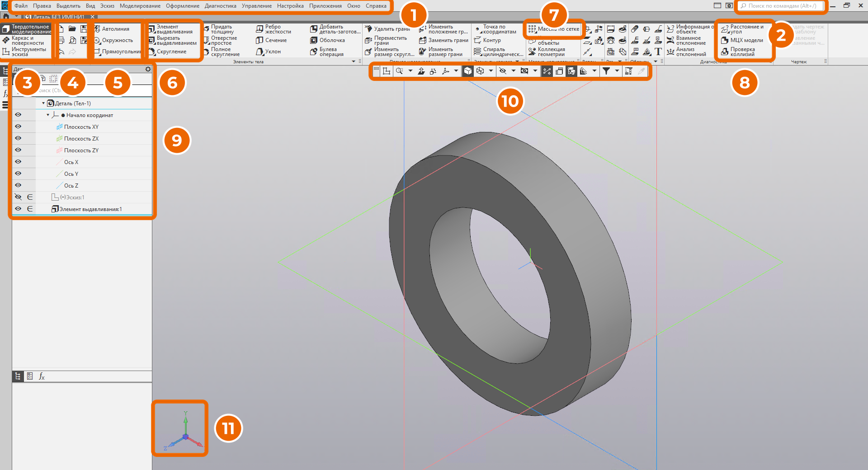Click the Отверстие простое hole tool
Image resolution: width=868 pixels, height=470 pixels.
(220, 41)
